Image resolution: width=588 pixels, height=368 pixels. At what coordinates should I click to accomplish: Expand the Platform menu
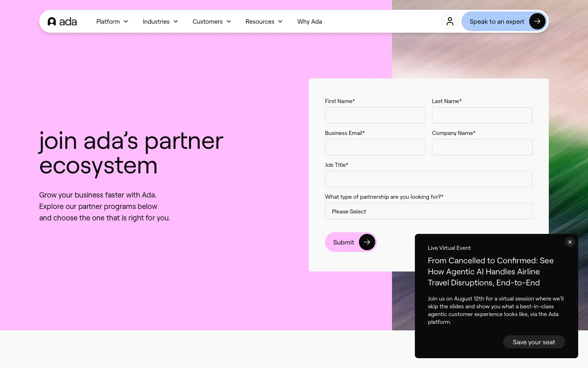click(x=112, y=21)
